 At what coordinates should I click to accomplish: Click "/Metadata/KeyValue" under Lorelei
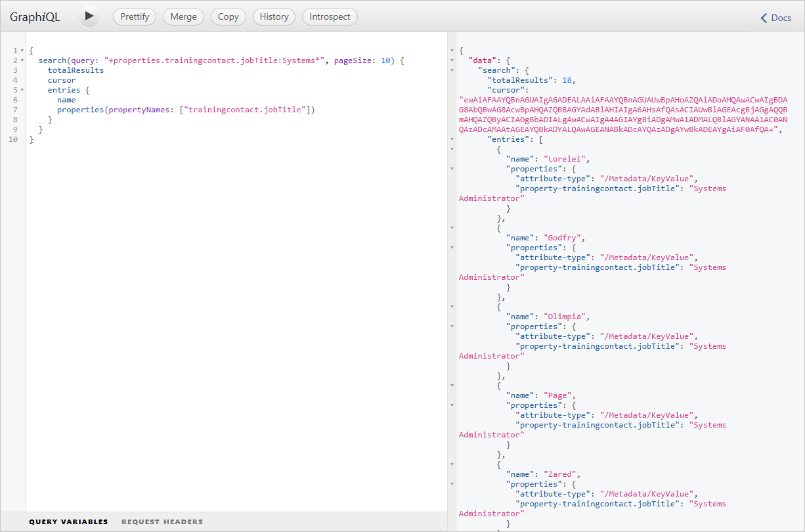coord(647,179)
